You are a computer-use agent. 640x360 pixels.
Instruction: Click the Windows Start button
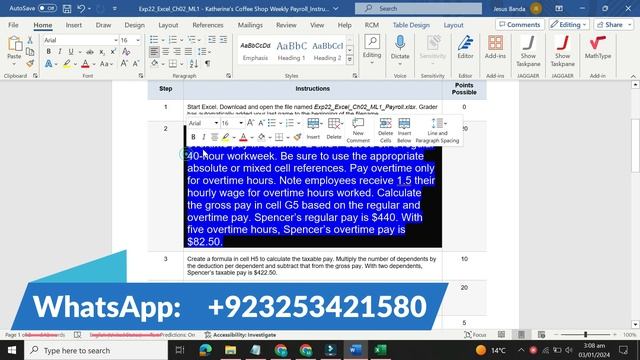[x=12, y=350]
